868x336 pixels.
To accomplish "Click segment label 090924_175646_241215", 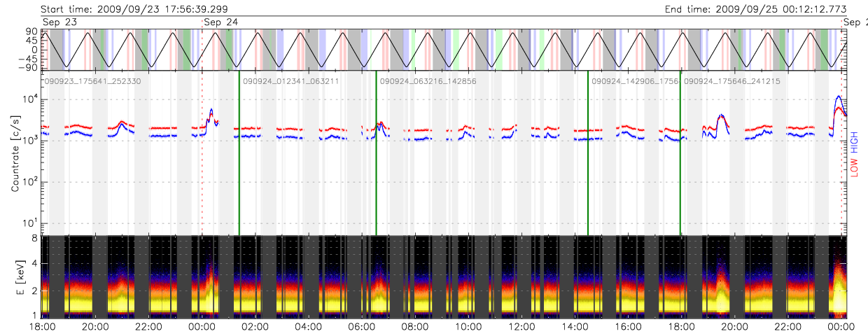I will pos(731,81).
